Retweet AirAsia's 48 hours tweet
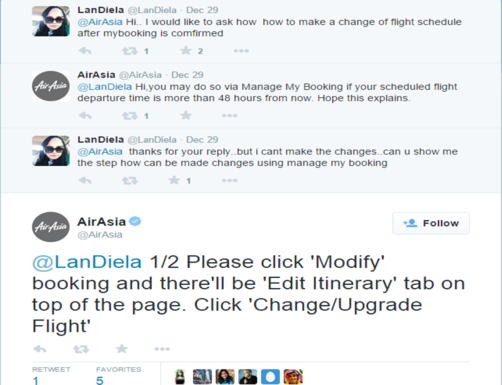The width and height of the screenshot is (502, 385). (130, 116)
